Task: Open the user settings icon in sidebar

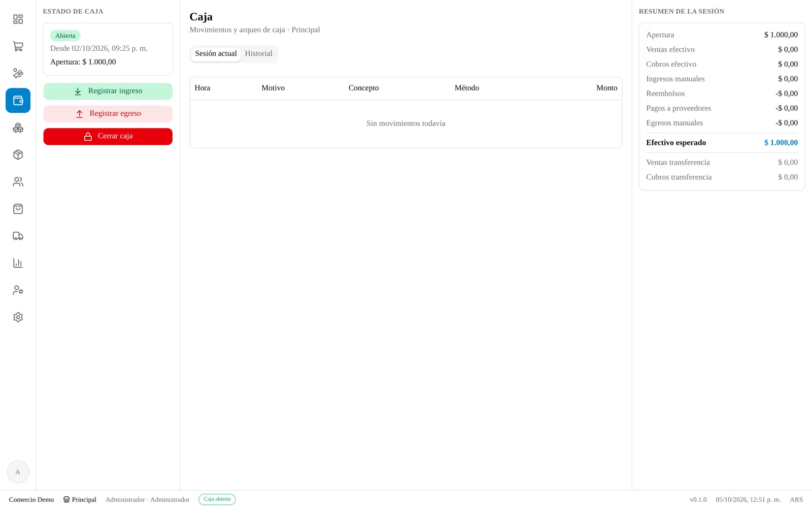Action: coord(18,290)
